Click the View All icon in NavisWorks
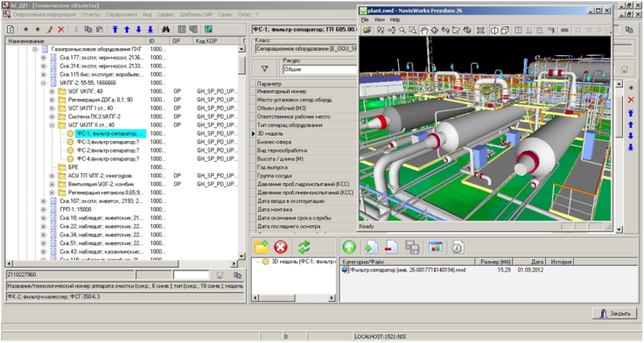 [480, 30]
